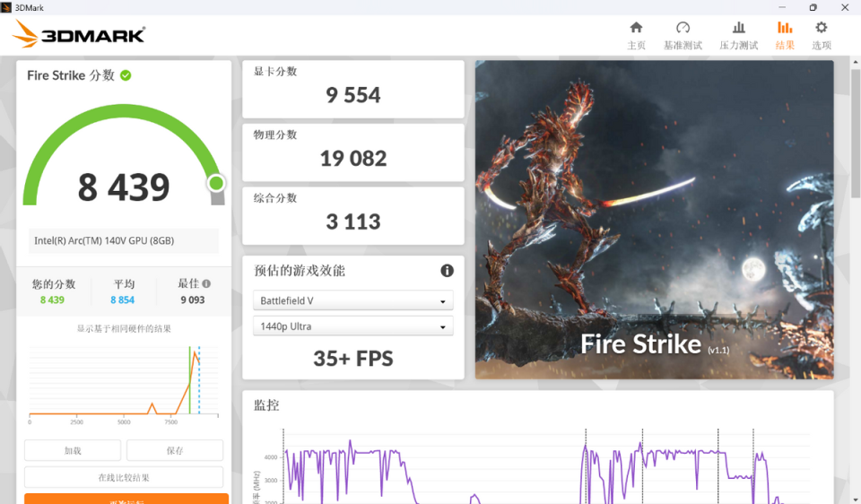The width and height of the screenshot is (861, 504).
Task: Click the green validation checkmark beside Fire Strike 分数
Action: [126, 75]
